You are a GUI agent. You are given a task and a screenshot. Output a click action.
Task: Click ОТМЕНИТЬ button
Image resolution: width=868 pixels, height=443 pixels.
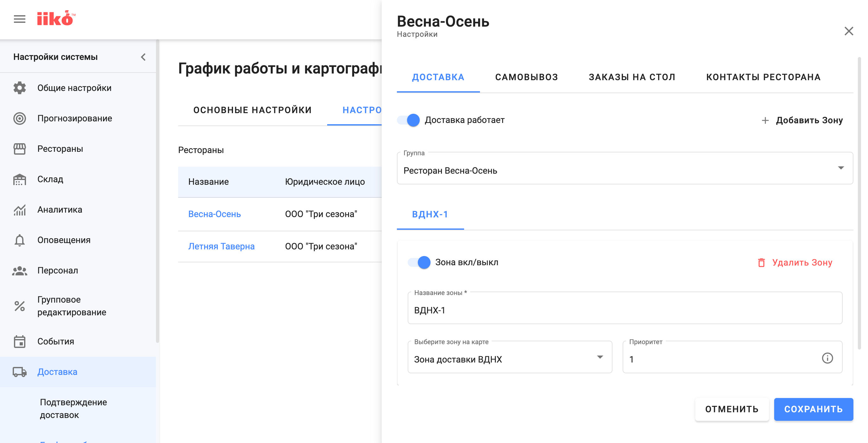coord(732,409)
